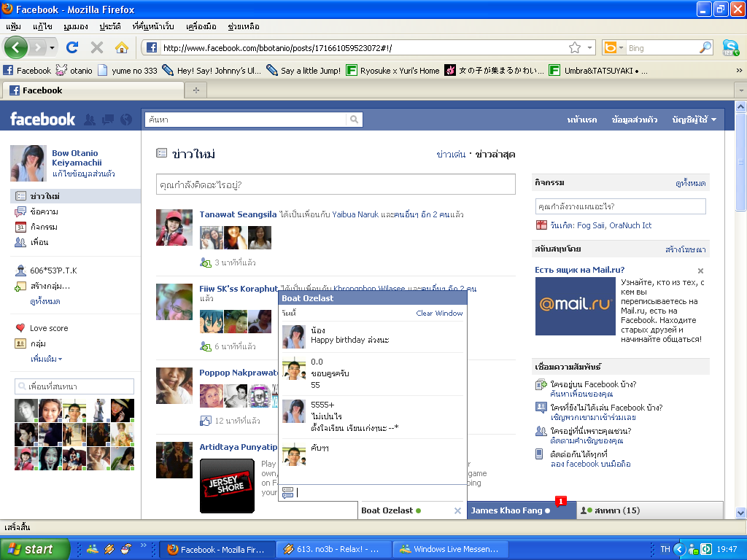Open Facebook notifications globe icon
Screen dimensions: 747x560
point(126,120)
